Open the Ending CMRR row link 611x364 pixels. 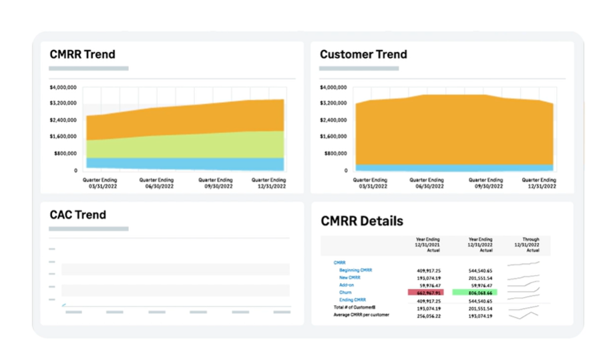pos(352,300)
